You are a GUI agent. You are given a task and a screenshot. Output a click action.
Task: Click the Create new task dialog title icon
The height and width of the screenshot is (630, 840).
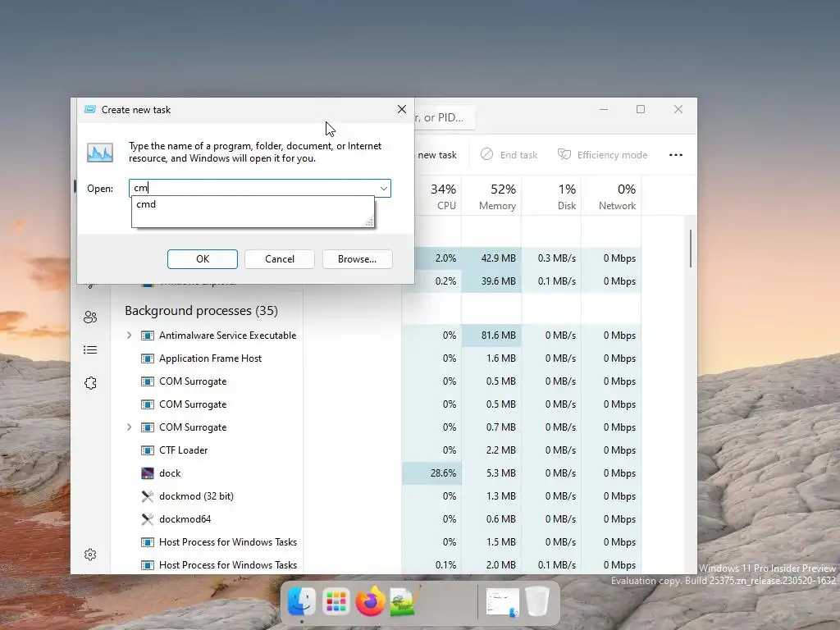[x=90, y=109]
